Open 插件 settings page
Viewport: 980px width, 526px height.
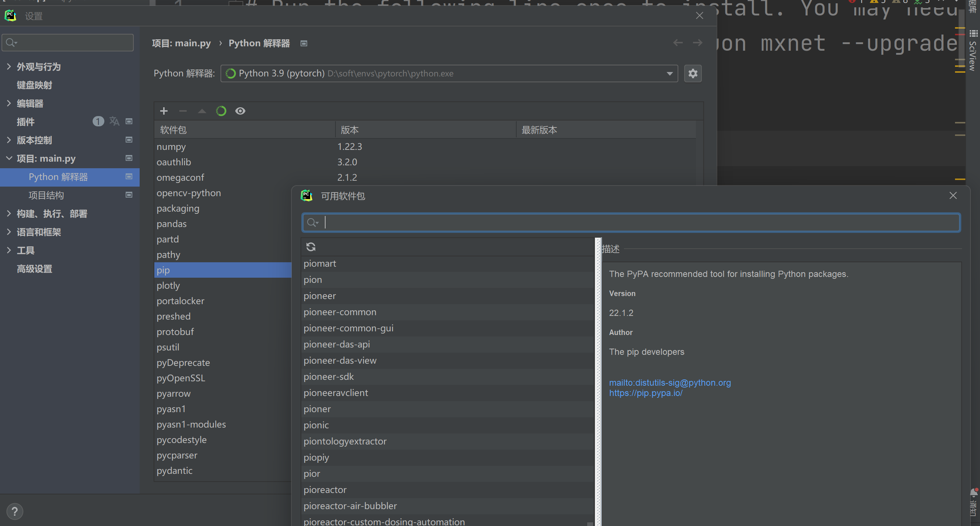click(25, 122)
